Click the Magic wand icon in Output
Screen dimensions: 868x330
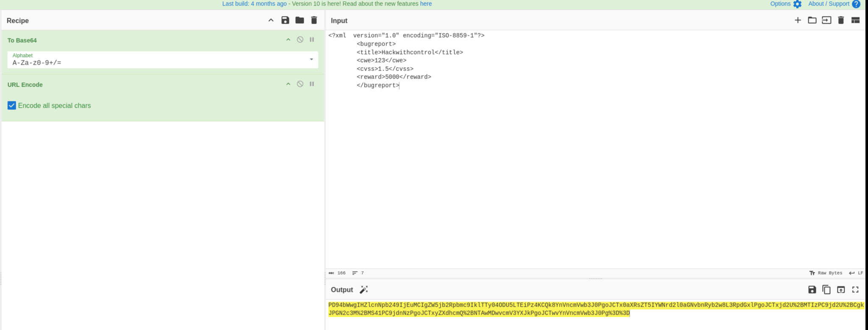click(364, 290)
